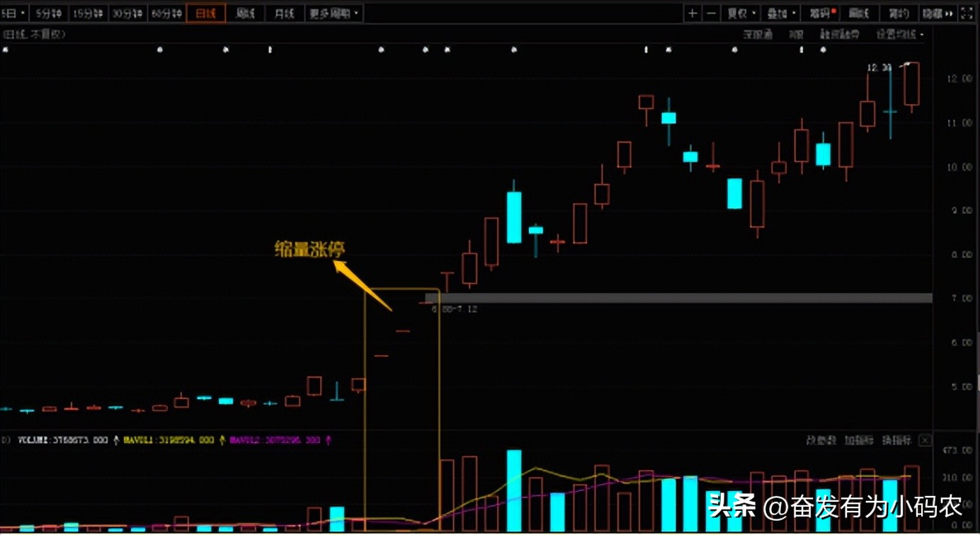Click the 深股通 label

(758, 34)
